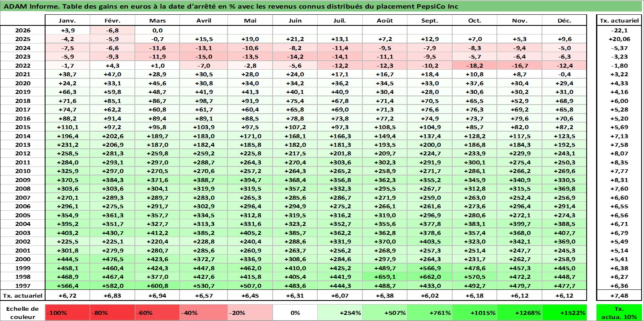Click the 2000 Févr. cell +476,5

112,259
